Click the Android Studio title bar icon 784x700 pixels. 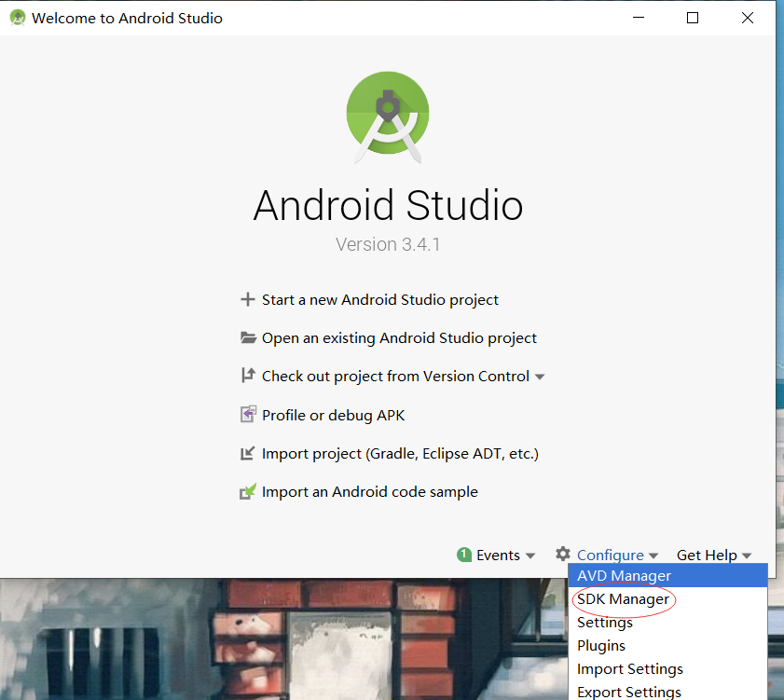[18, 18]
